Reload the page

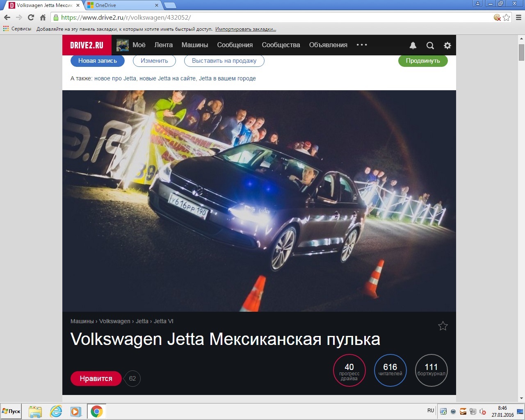pos(31,17)
